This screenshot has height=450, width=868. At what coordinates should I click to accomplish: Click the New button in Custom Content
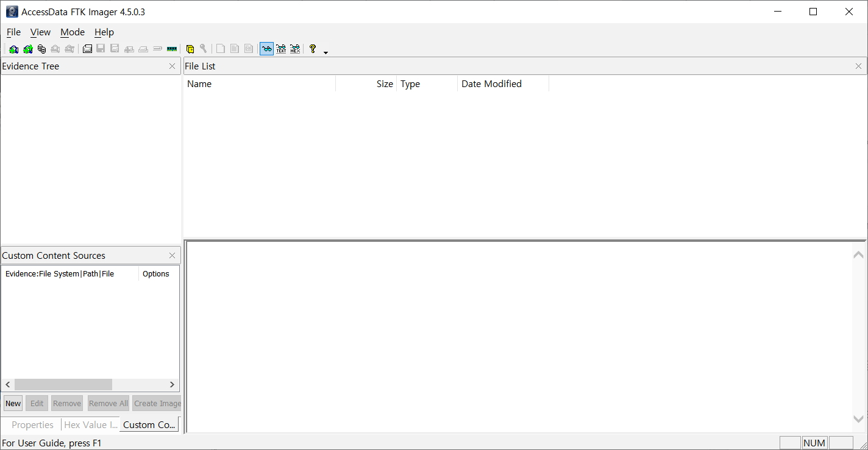pyautogui.click(x=13, y=403)
